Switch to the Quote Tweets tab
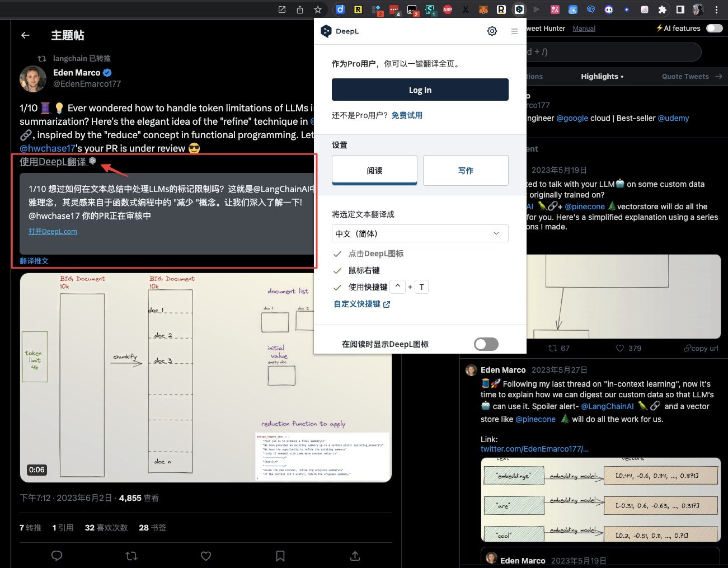 685,77
